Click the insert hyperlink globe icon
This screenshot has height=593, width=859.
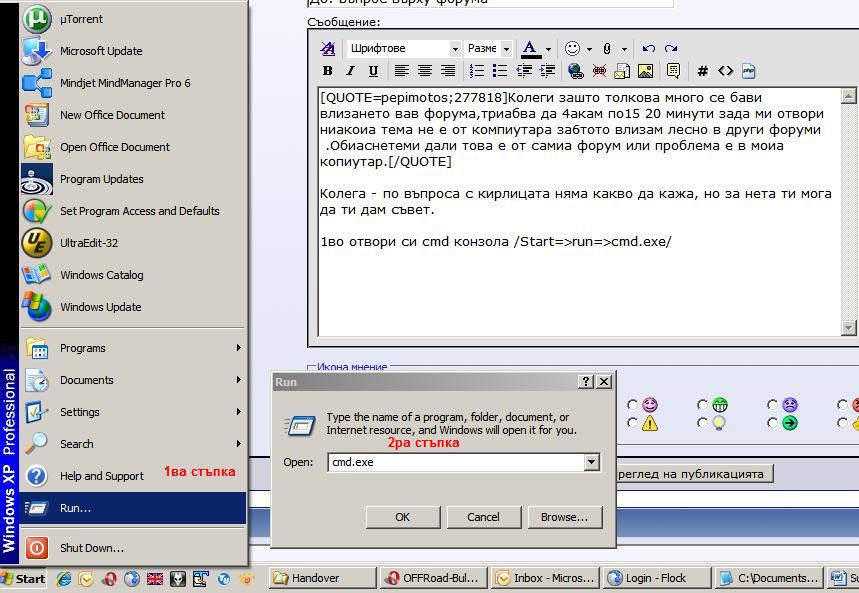576,71
